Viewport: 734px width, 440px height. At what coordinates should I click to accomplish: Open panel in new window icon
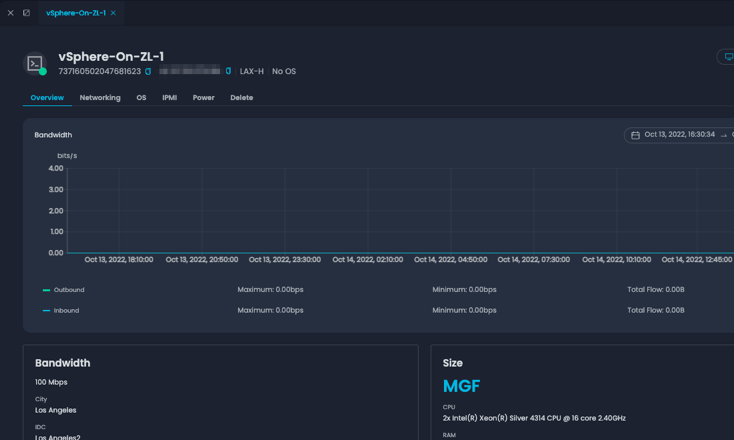[26, 13]
